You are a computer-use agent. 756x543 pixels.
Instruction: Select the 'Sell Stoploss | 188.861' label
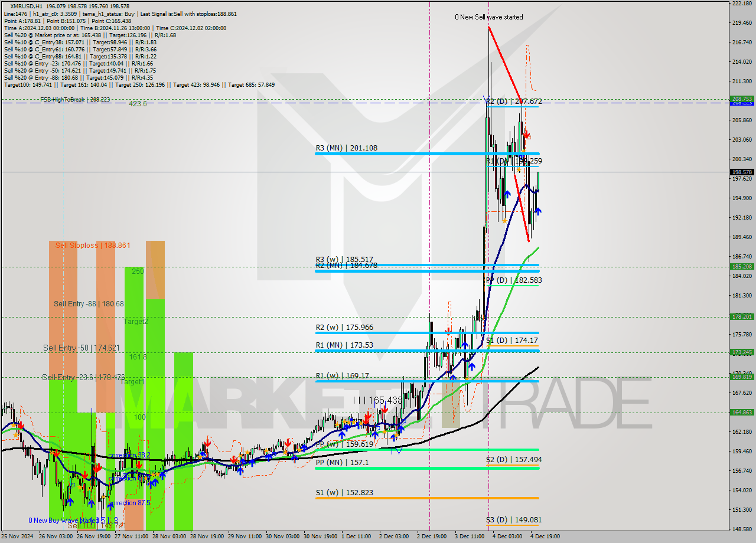point(93,245)
